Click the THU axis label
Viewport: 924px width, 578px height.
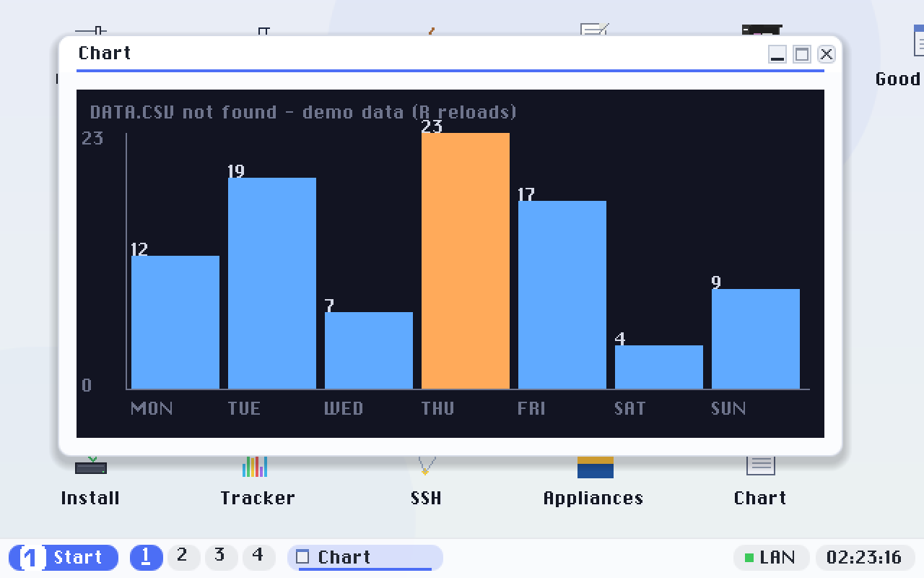click(438, 409)
